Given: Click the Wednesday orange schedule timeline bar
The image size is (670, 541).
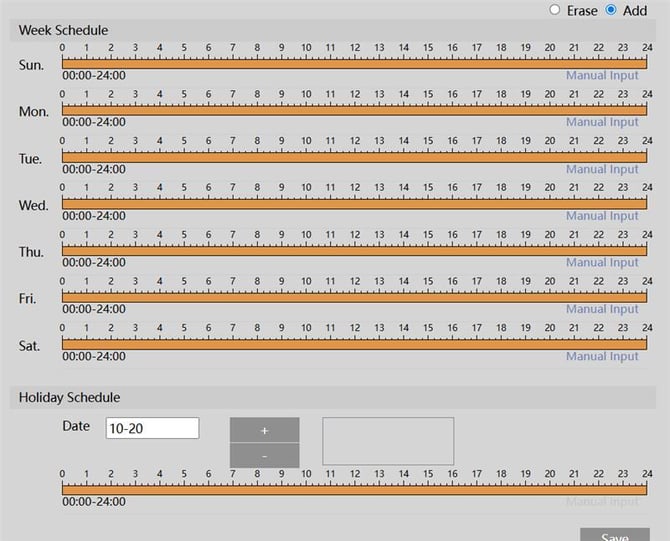Looking at the screenshot, I should pos(355,204).
